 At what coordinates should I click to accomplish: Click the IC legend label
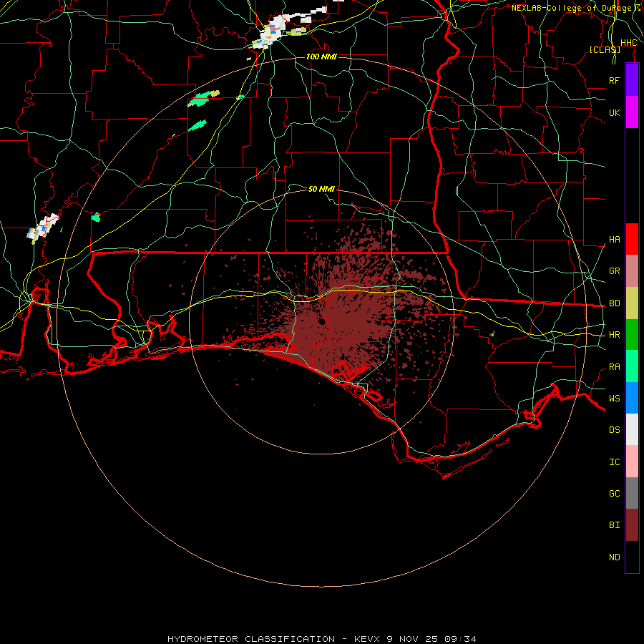coord(614,462)
